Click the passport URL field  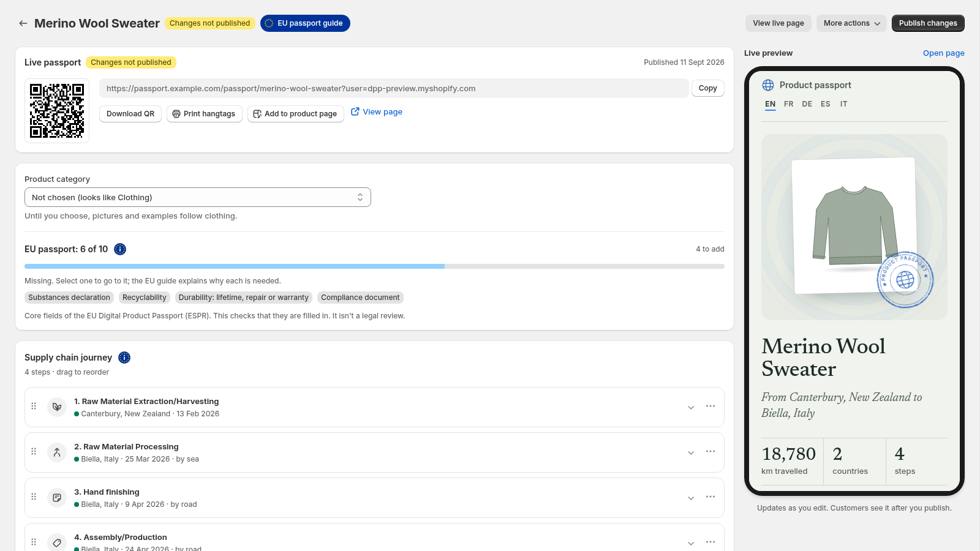click(394, 88)
